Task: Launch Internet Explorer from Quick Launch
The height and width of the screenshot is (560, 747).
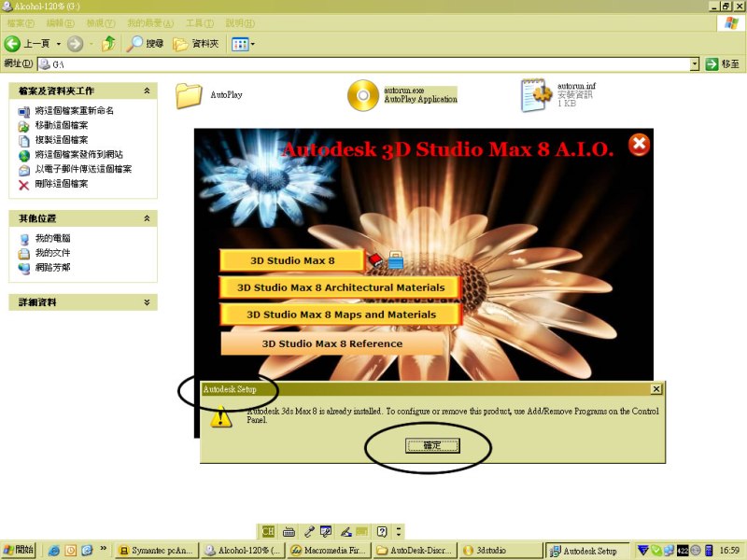Action: tap(54, 551)
